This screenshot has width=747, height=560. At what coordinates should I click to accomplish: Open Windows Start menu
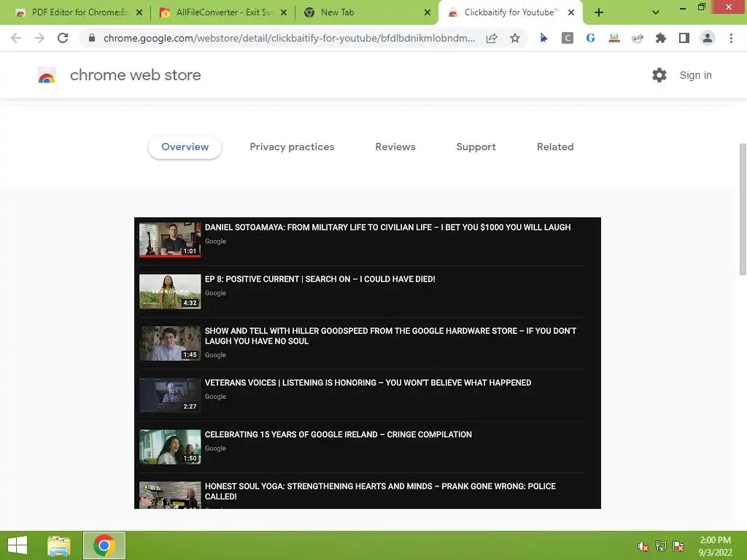tap(18, 545)
